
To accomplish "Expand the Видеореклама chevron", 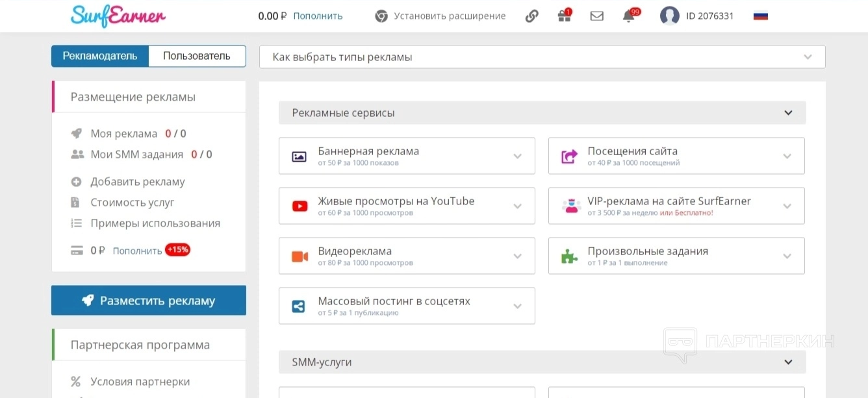I will point(517,256).
